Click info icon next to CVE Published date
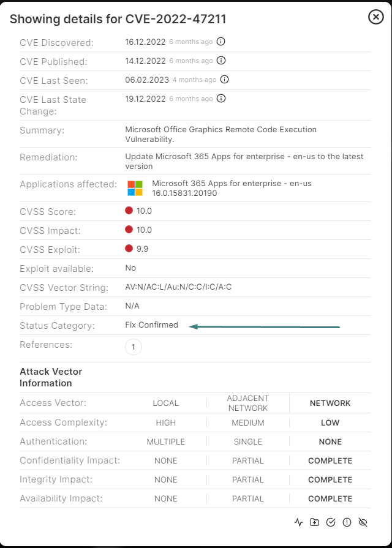The height and width of the screenshot is (548, 392). (x=221, y=61)
